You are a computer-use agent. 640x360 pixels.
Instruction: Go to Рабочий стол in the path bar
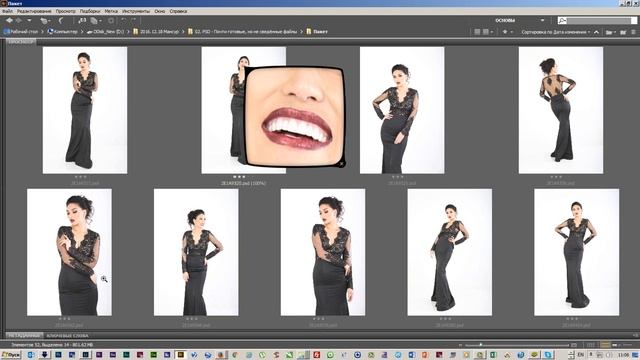click(21, 31)
